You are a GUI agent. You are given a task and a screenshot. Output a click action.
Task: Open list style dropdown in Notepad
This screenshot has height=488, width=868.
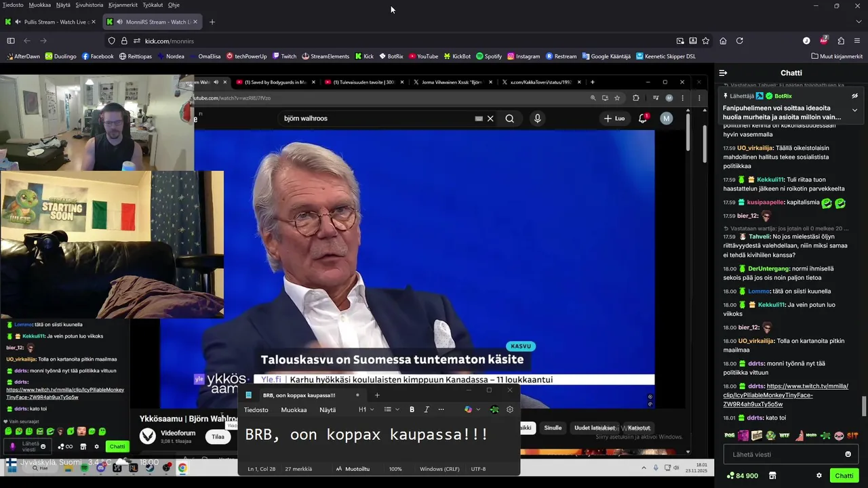tap(391, 409)
